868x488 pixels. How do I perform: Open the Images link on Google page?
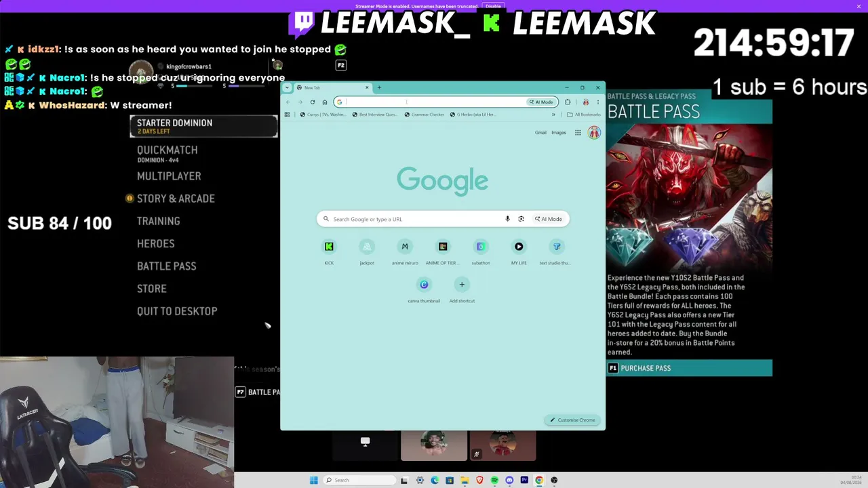click(559, 133)
